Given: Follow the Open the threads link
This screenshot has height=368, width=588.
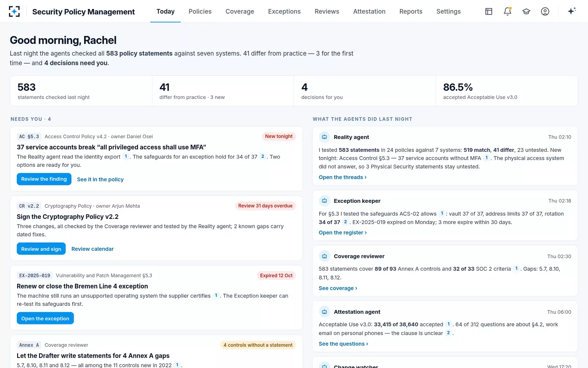Looking at the screenshot, I should pos(343,177).
